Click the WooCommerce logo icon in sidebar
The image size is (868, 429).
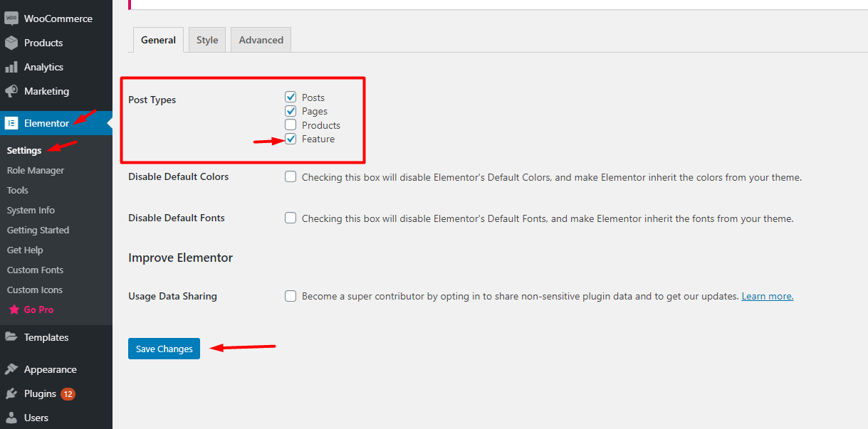click(11, 18)
